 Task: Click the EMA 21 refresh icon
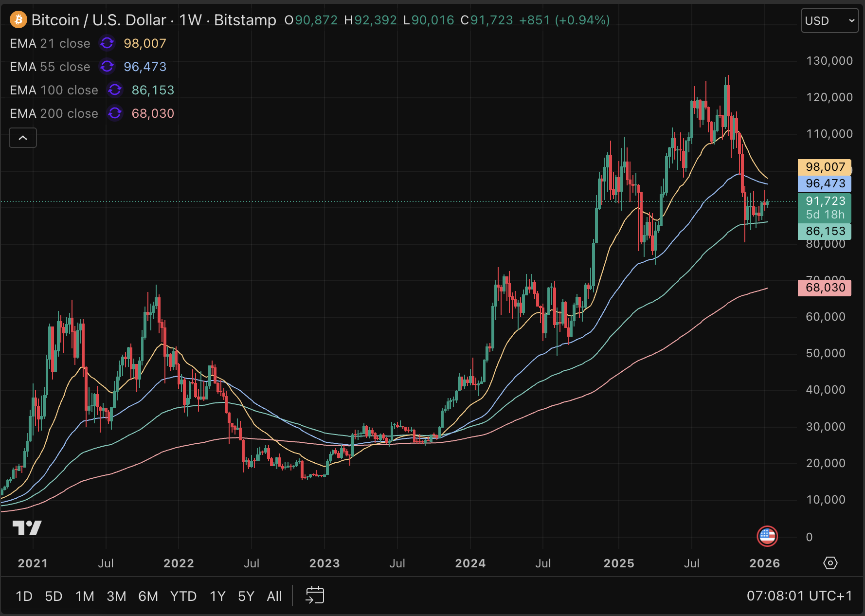pos(107,43)
